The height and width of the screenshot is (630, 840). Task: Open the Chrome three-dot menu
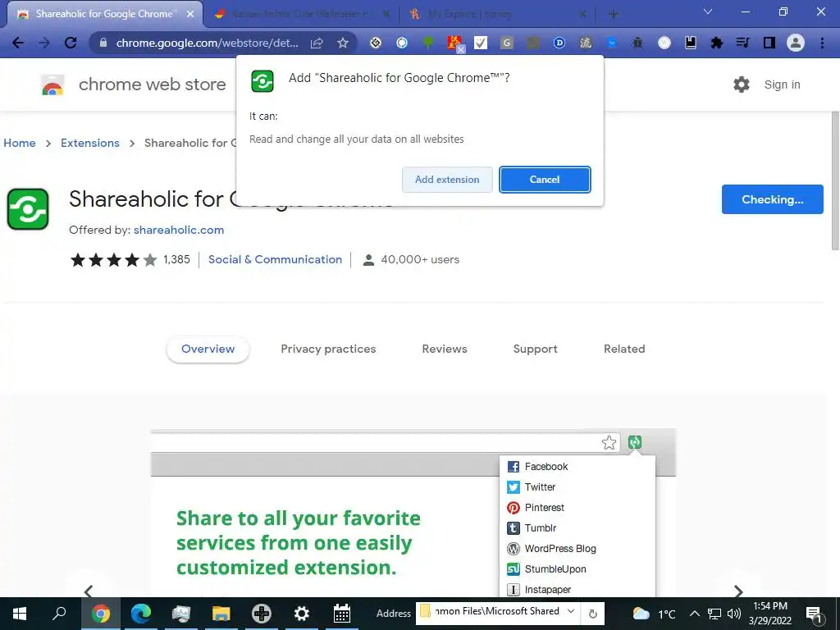point(822,43)
